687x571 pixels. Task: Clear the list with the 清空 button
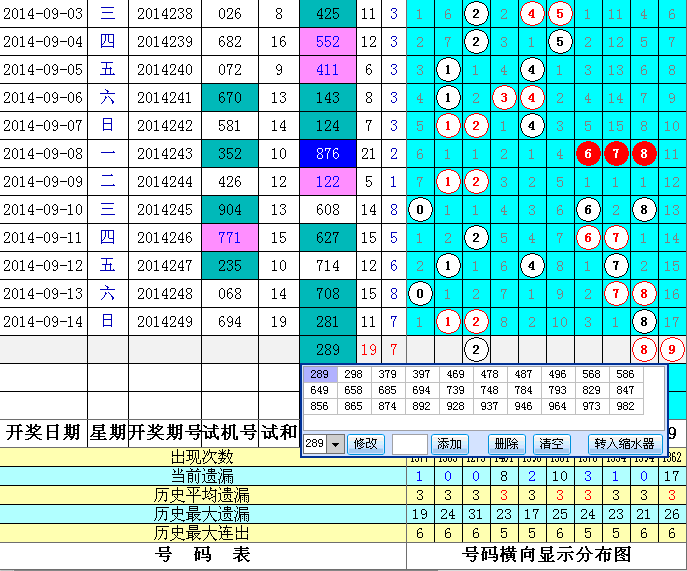[551, 444]
